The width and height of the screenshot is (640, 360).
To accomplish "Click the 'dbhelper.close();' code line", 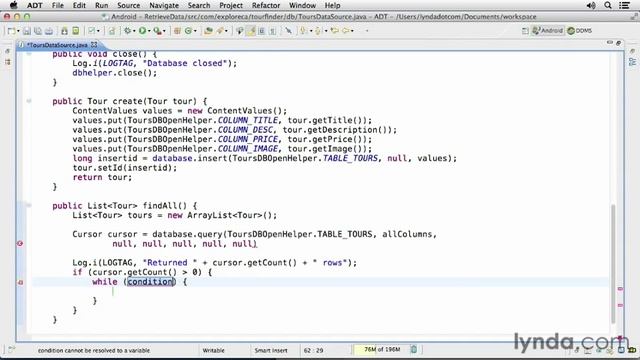I will 115,73.
